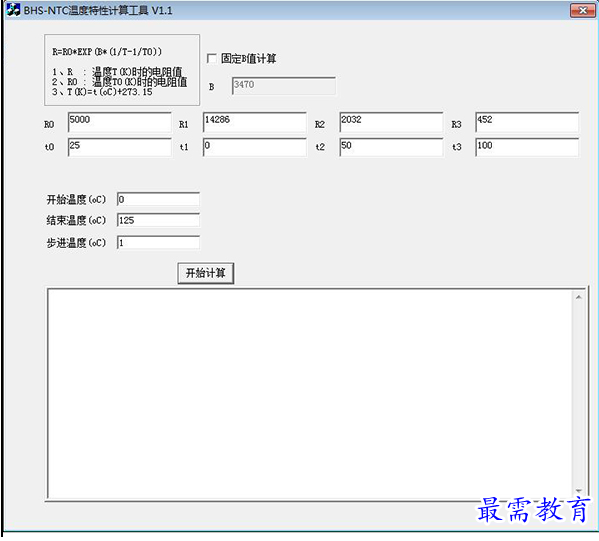The image size is (599, 541).
Task: Click the t2 field containing 50
Action: tap(391, 147)
